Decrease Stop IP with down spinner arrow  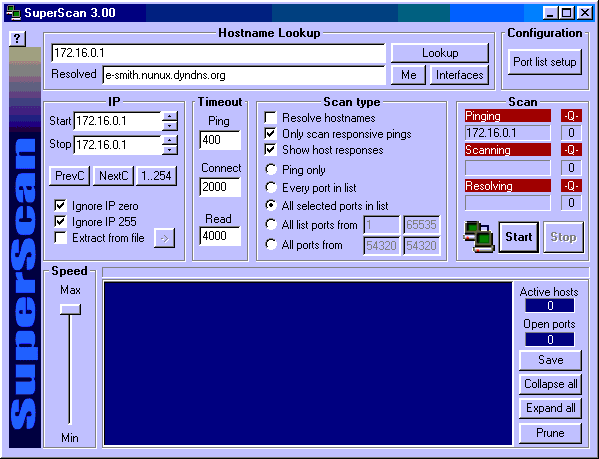coord(170,150)
